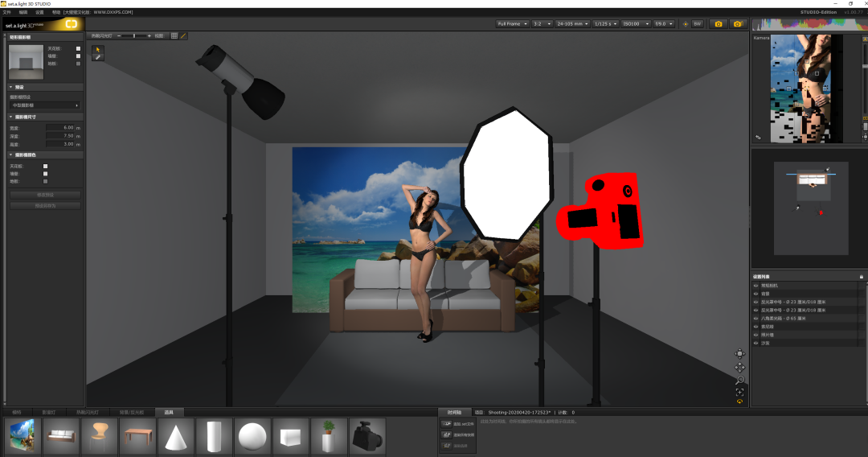Image resolution: width=868 pixels, height=457 pixels.
Task: Click the floor color swatch
Action: 45,181
